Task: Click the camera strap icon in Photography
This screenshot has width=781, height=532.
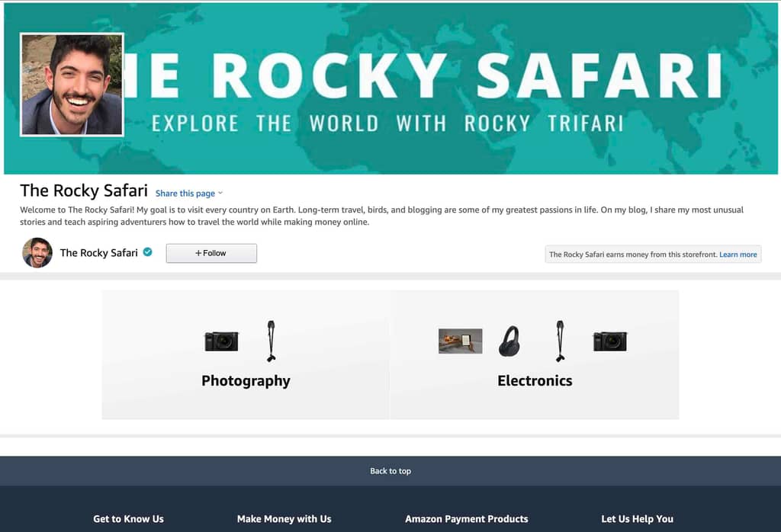Action: [x=271, y=341]
